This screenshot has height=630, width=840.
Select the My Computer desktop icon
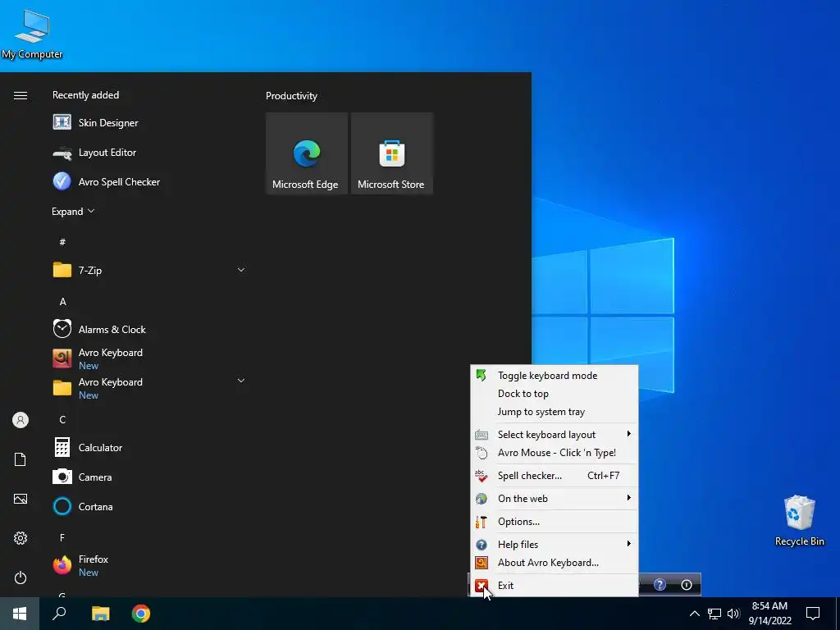pyautogui.click(x=32, y=33)
